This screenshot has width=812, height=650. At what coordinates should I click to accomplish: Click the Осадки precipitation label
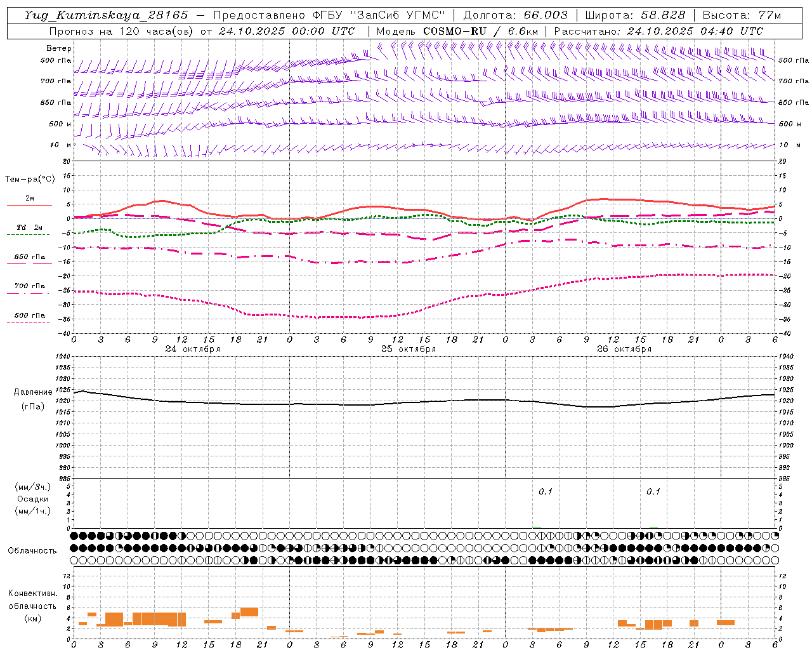point(33,499)
